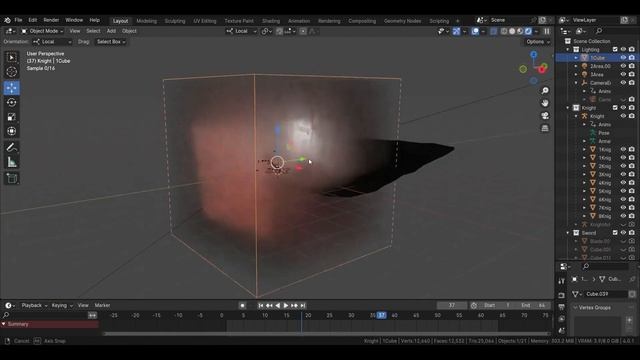Jump to the end frame
This screenshot has height=360, width=640.
click(x=303, y=305)
